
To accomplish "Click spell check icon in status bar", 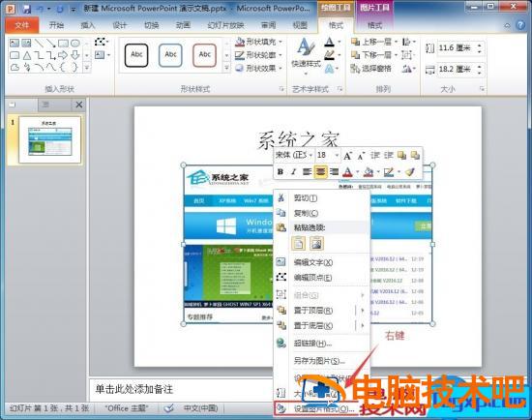I will click(x=169, y=408).
